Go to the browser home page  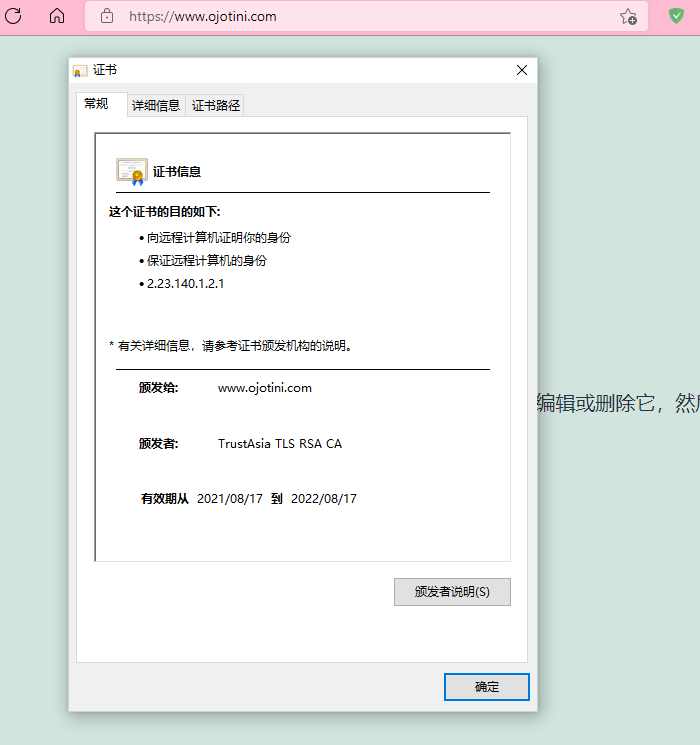[57, 16]
